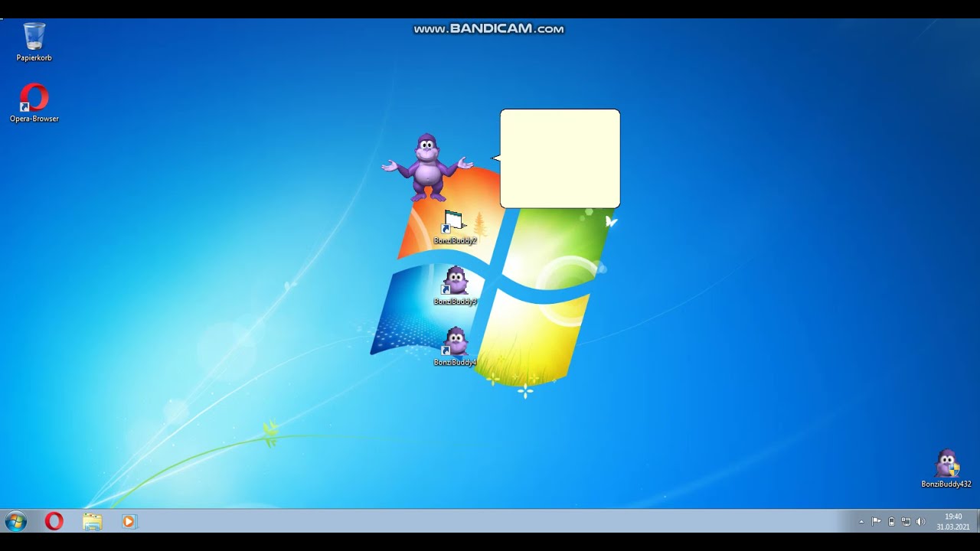Click the battery power tray icon
Image resolution: width=980 pixels, height=551 pixels.
point(891,522)
